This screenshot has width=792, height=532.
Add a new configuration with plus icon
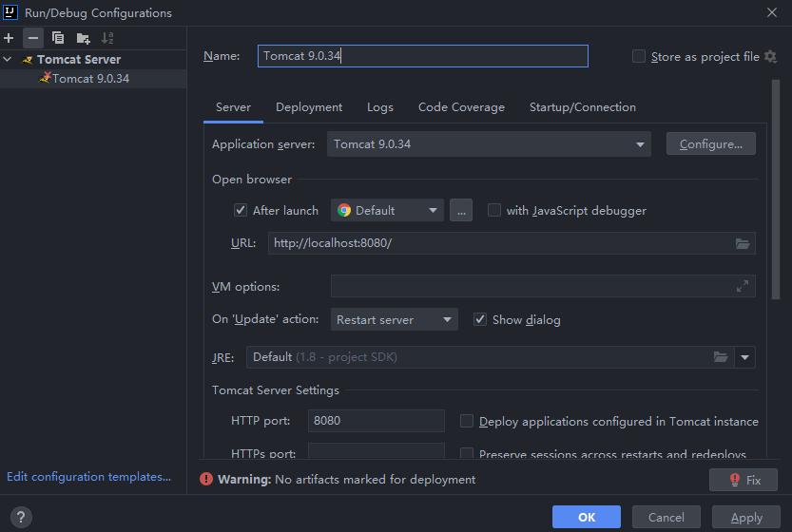tap(9, 38)
